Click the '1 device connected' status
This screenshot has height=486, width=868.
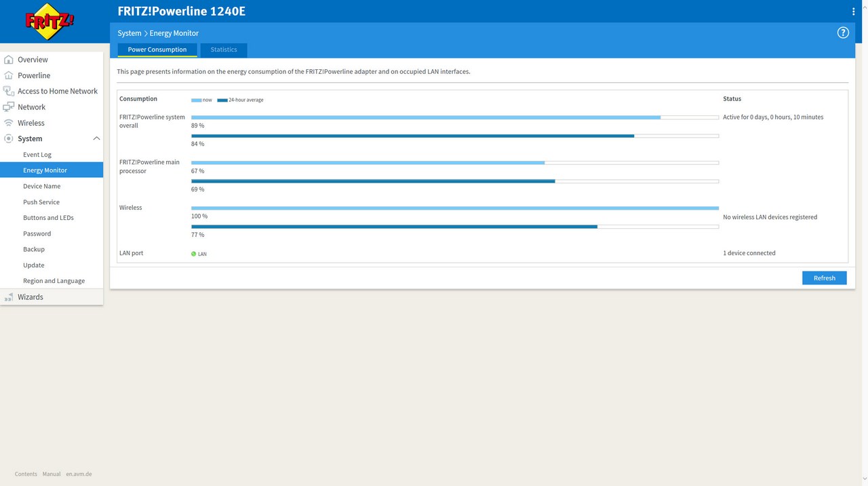point(749,253)
